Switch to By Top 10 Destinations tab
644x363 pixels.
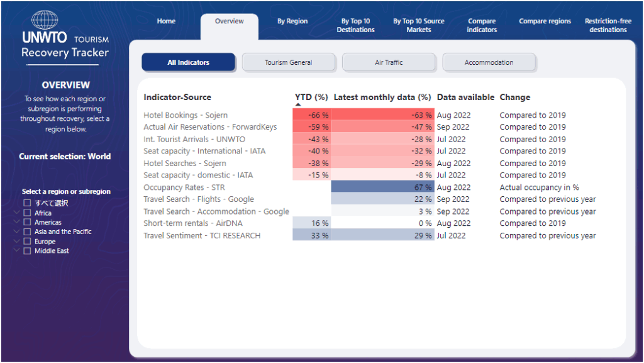pyautogui.click(x=356, y=25)
